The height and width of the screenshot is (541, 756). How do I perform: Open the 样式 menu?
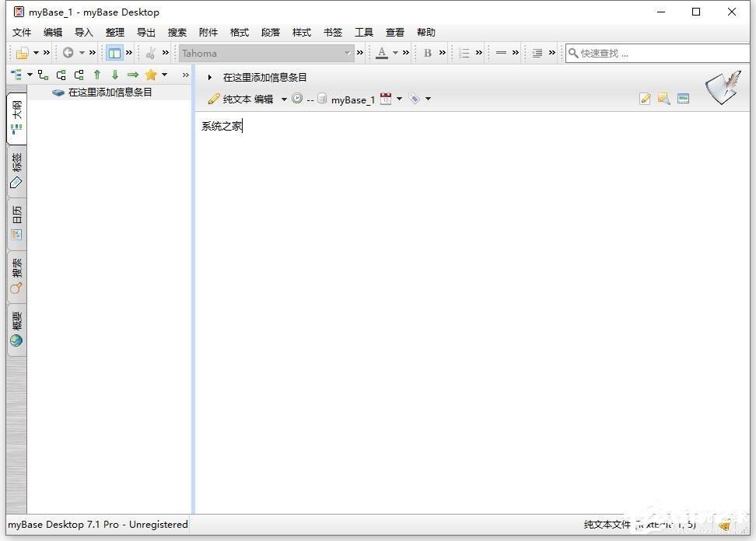[302, 33]
